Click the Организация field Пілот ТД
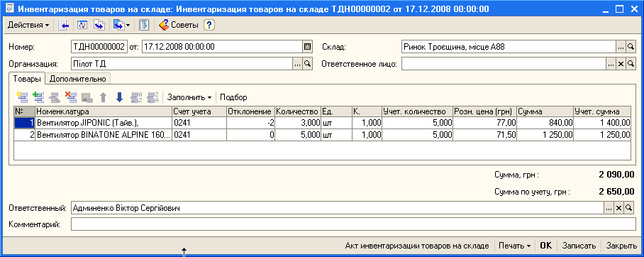 [x=181, y=64]
